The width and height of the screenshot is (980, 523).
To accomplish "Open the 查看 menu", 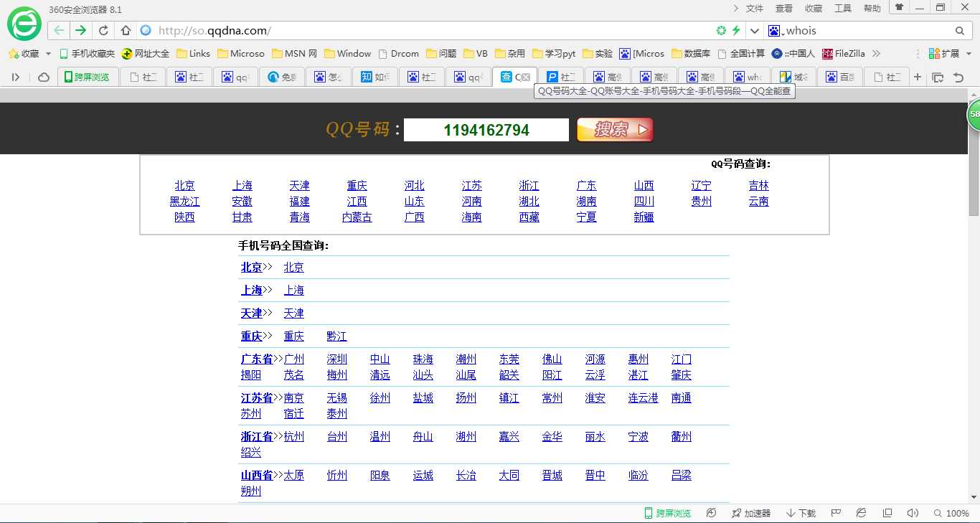I will (784, 9).
